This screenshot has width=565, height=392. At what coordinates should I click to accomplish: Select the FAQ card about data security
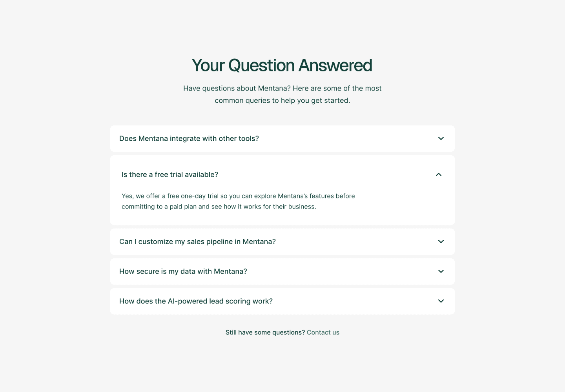click(x=282, y=271)
